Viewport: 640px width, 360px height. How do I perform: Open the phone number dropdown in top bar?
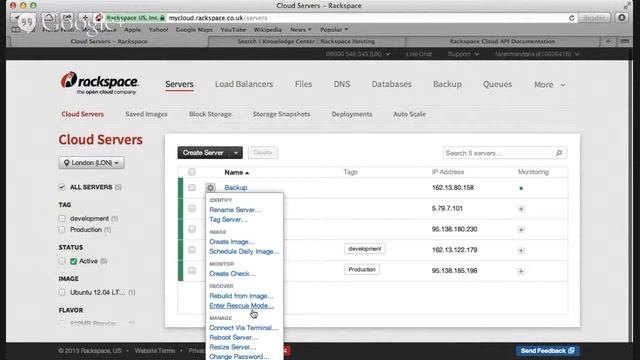(358, 54)
